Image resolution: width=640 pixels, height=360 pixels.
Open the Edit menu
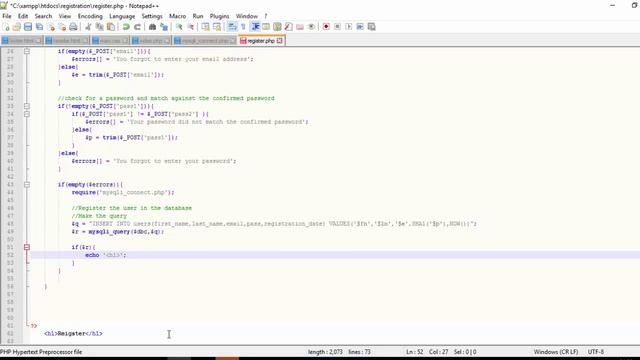23,16
